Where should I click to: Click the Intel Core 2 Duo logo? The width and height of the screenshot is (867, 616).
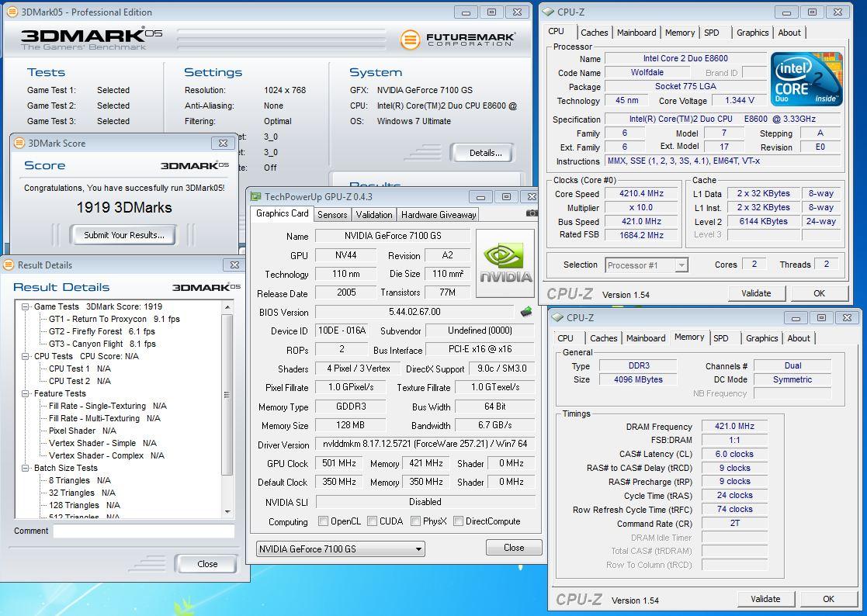tap(806, 79)
